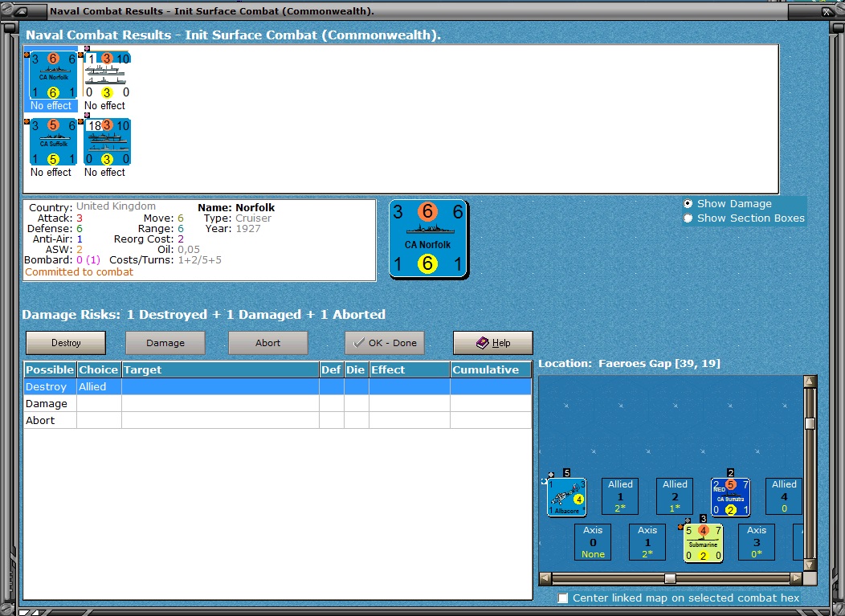Click the Help button with book icon

click(492, 343)
